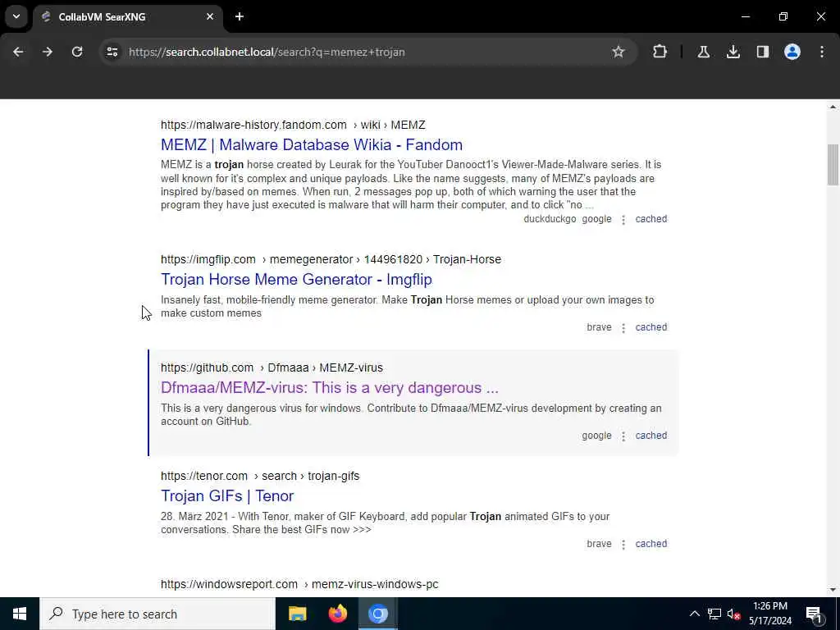Screen dimensions: 840x630
Task: Open cached copy of Imgflip result
Action: 651,326
